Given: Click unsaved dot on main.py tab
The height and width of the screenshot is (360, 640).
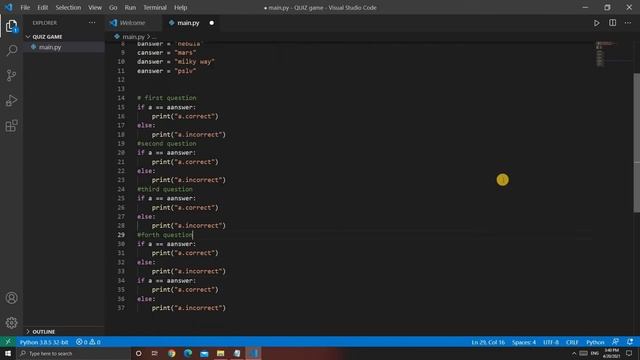Looking at the screenshot, I should pos(211,23).
